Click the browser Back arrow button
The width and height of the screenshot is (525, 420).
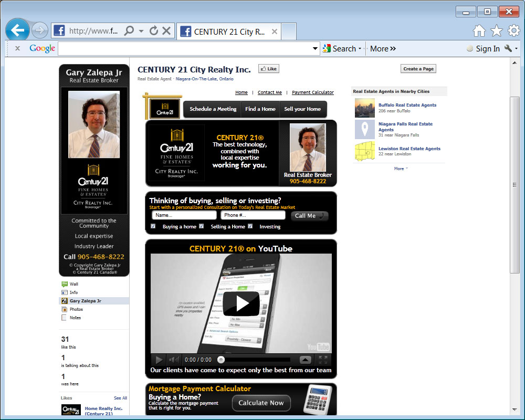[x=17, y=30]
